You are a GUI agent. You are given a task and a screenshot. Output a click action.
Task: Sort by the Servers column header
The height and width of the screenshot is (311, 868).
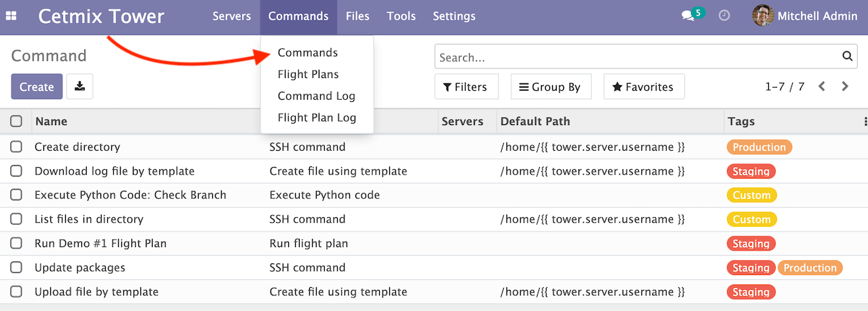(462, 122)
